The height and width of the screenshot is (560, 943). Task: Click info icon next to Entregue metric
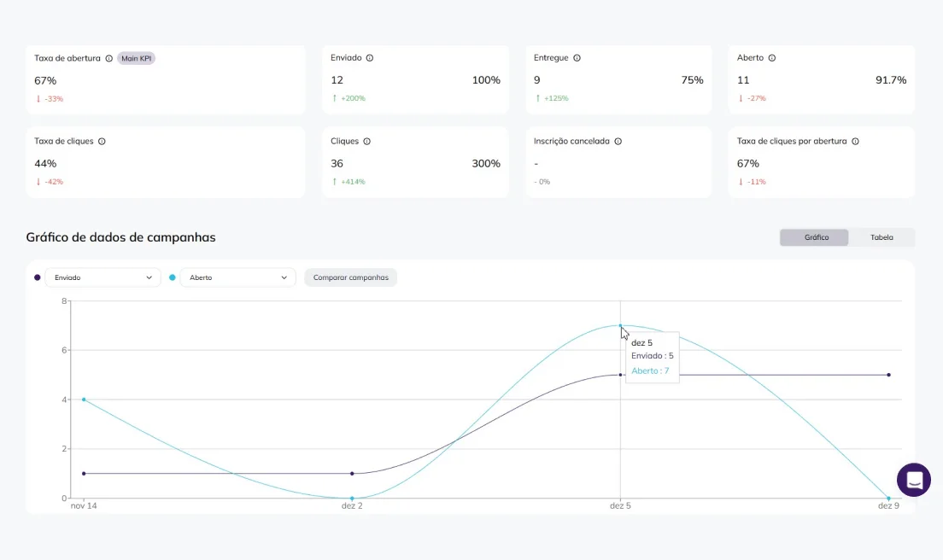(577, 58)
